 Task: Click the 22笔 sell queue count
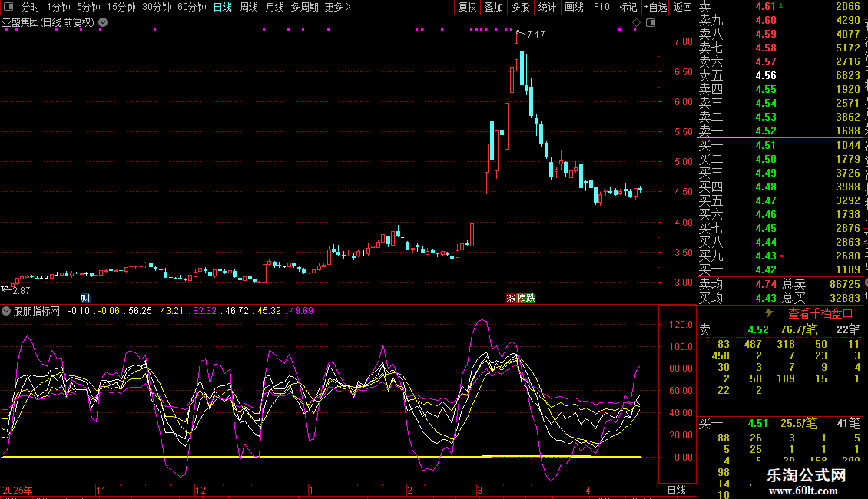(849, 329)
